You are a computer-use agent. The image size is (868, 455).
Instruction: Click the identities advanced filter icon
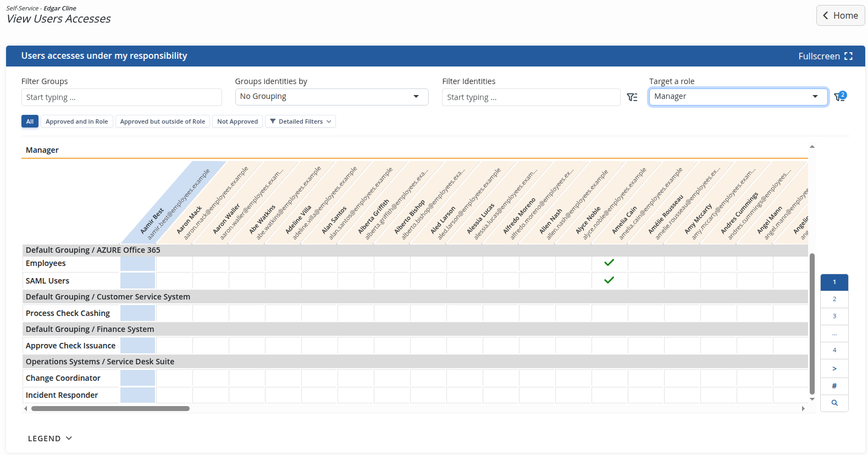[632, 97]
